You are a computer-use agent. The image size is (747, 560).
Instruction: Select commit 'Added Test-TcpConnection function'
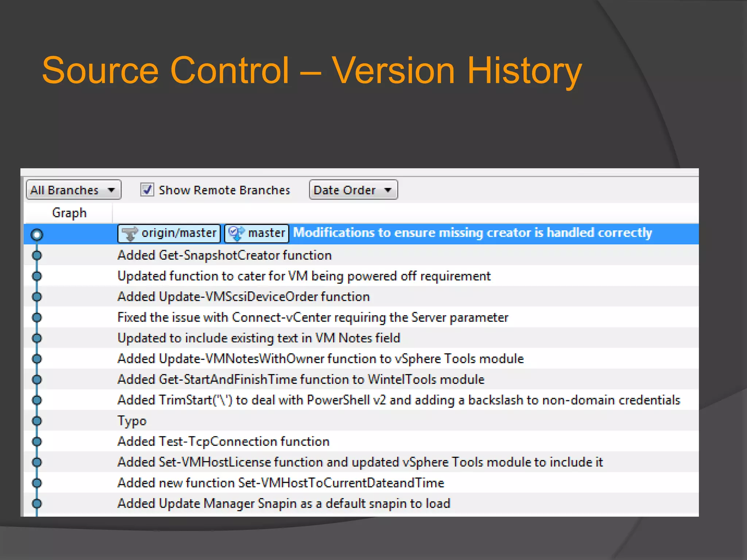tap(361, 442)
